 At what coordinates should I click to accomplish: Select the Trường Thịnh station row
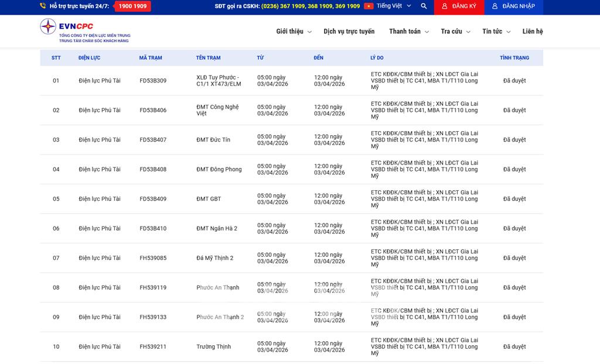coord(213,347)
